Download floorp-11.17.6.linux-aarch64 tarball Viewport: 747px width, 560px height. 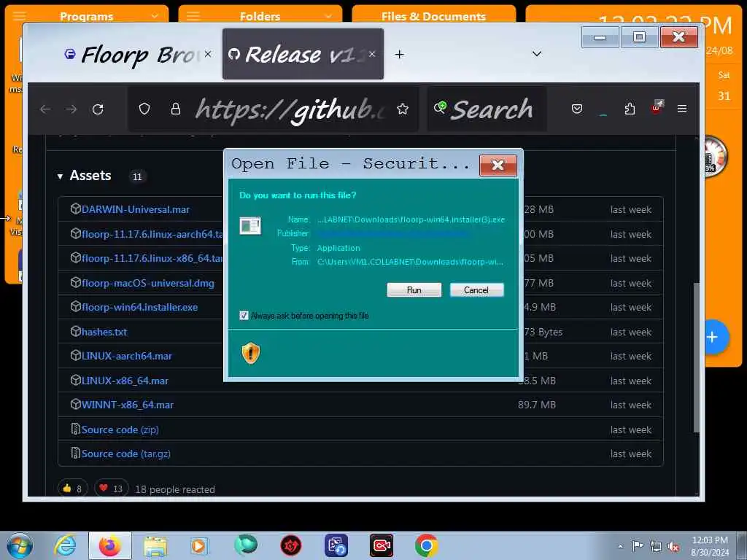click(x=152, y=234)
